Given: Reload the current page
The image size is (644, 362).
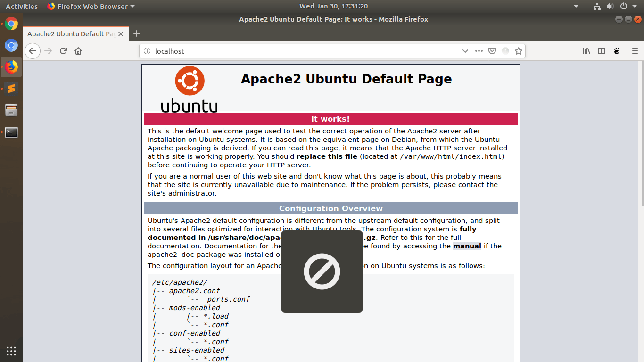Looking at the screenshot, I should (x=63, y=51).
